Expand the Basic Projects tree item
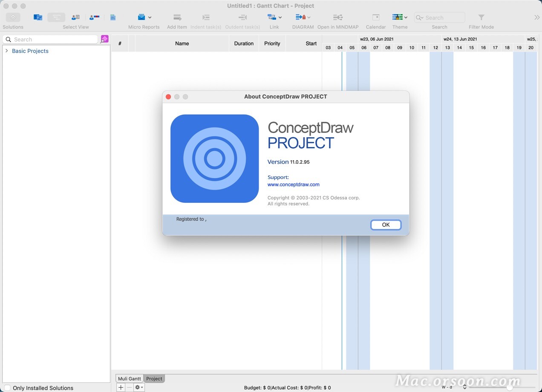Viewport: 542px width, 392px height. (6, 51)
